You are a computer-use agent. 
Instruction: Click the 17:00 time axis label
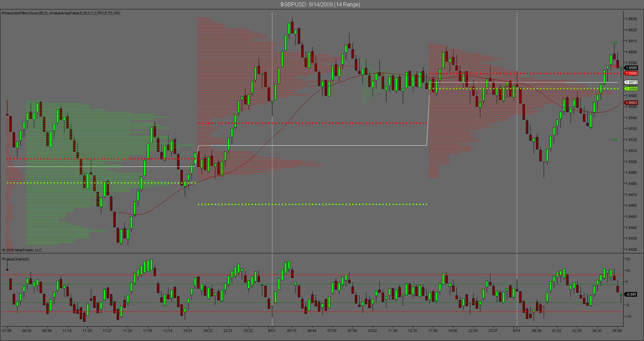click(x=433, y=331)
